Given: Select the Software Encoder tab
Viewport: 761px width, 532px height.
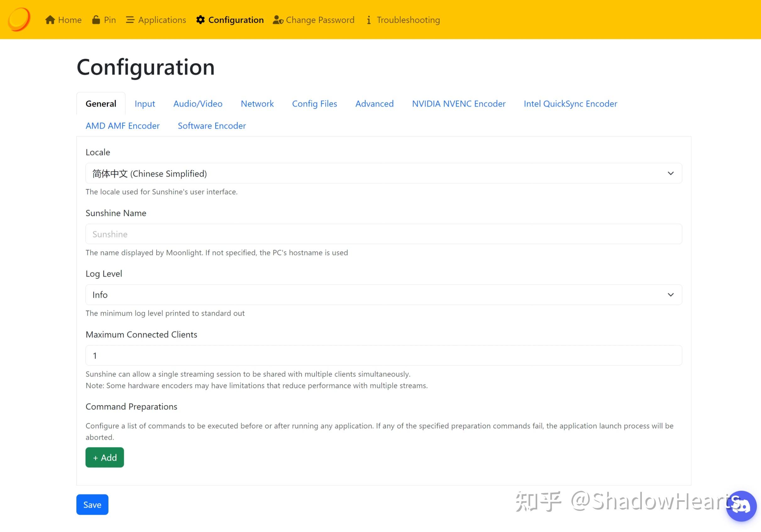Looking at the screenshot, I should click(212, 126).
